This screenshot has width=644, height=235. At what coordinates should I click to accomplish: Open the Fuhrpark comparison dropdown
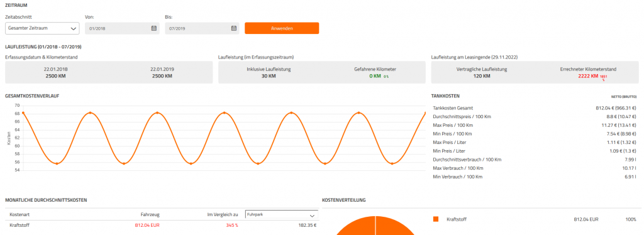point(281,214)
